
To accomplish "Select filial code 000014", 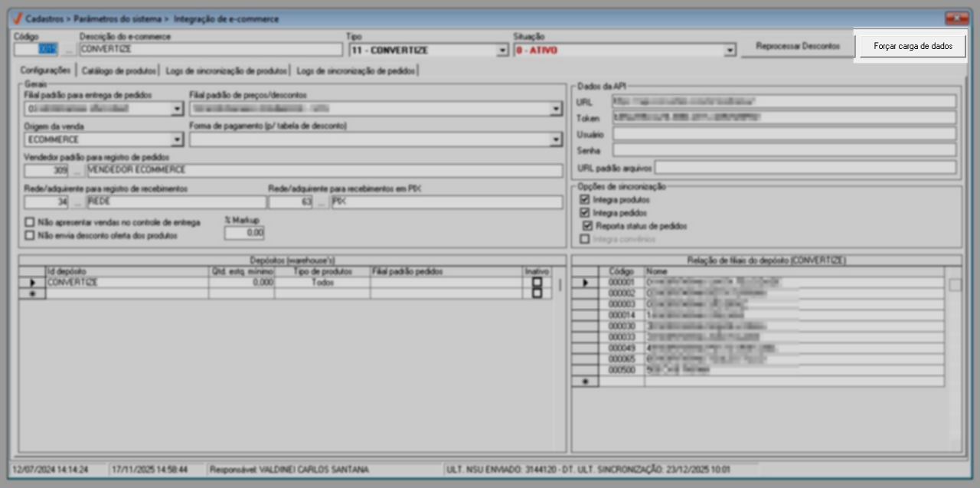I will click(622, 315).
